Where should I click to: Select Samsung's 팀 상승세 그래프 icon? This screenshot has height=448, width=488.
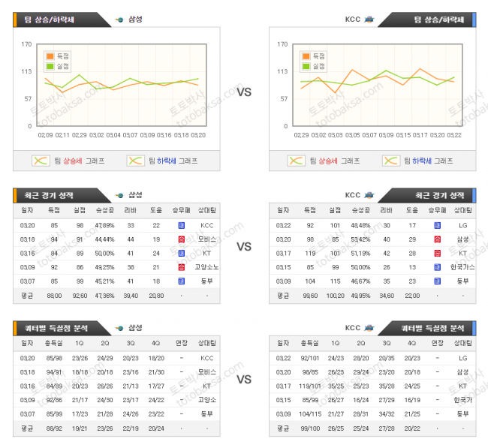(41, 161)
